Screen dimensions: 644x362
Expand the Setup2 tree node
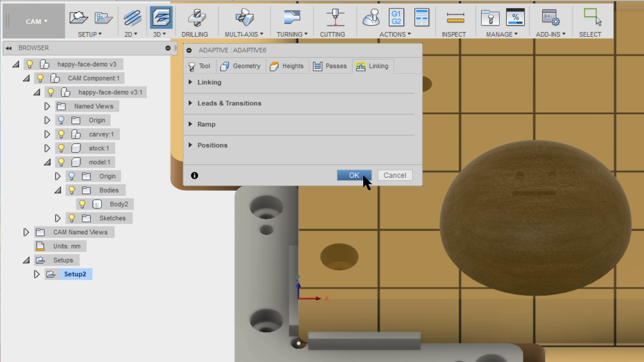point(37,274)
